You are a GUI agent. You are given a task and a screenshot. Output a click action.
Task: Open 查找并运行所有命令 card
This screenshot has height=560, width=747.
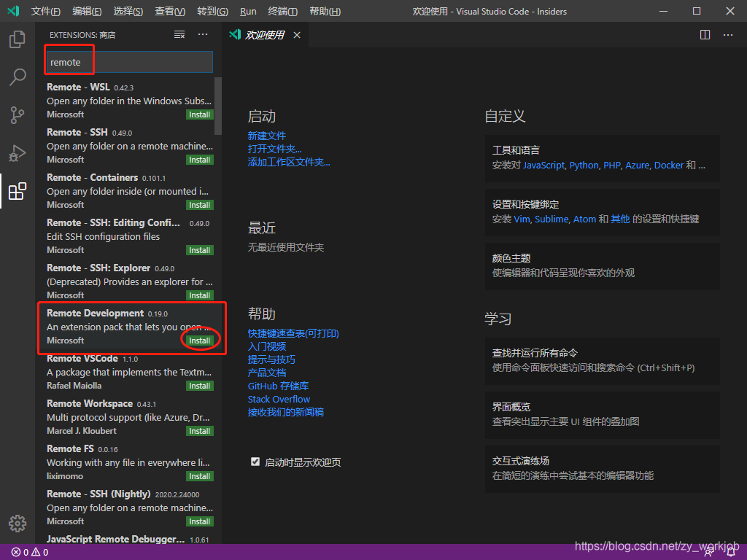602,360
